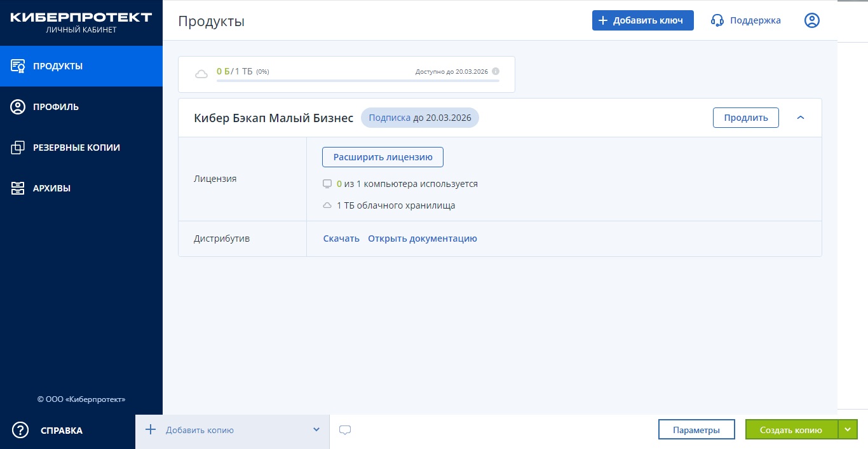The width and height of the screenshot is (868, 449).
Task: Click the Archives sidebar icon
Action: point(18,188)
